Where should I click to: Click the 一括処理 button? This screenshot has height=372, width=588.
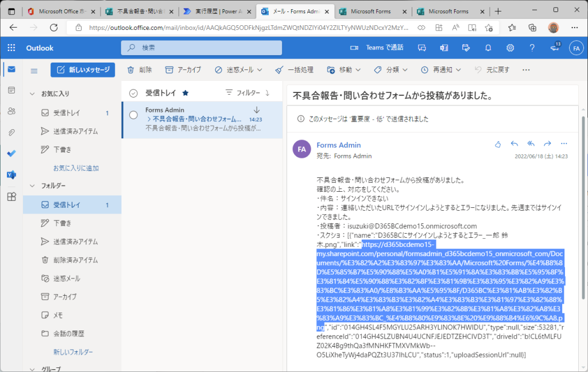coord(295,70)
